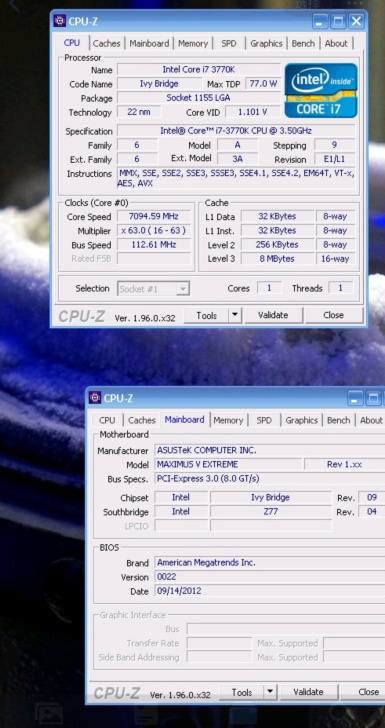Select the SPD tab in top CPU-Z window

(x=228, y=44)
